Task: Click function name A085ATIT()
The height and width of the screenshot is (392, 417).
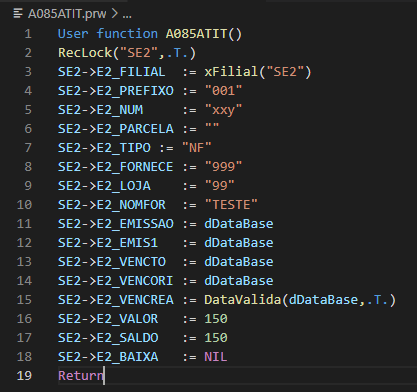Action: click(x=204, y=34)
